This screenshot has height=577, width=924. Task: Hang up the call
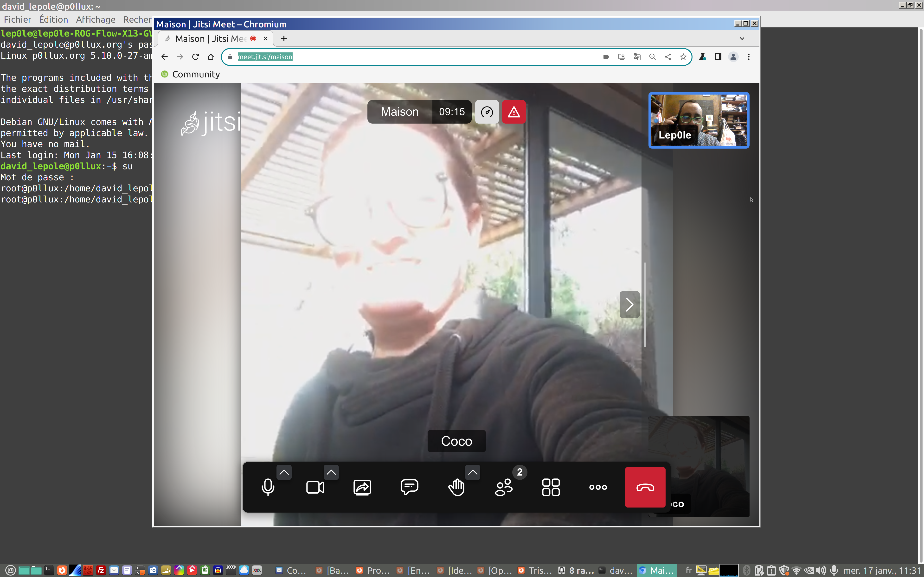(645, 487)
